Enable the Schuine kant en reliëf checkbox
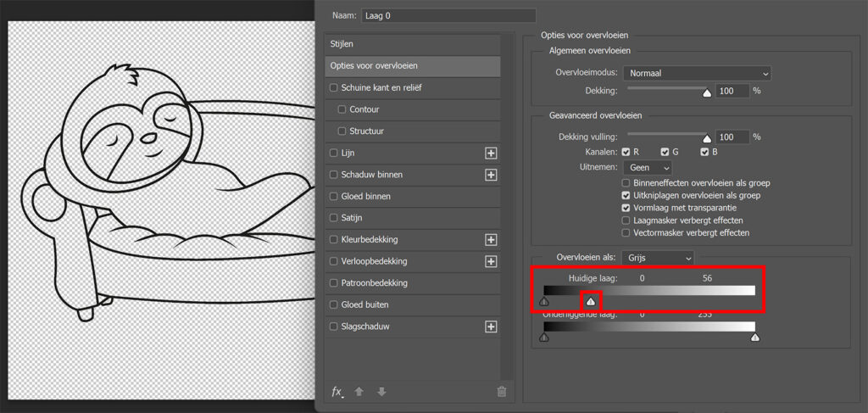 click(334, 87)
